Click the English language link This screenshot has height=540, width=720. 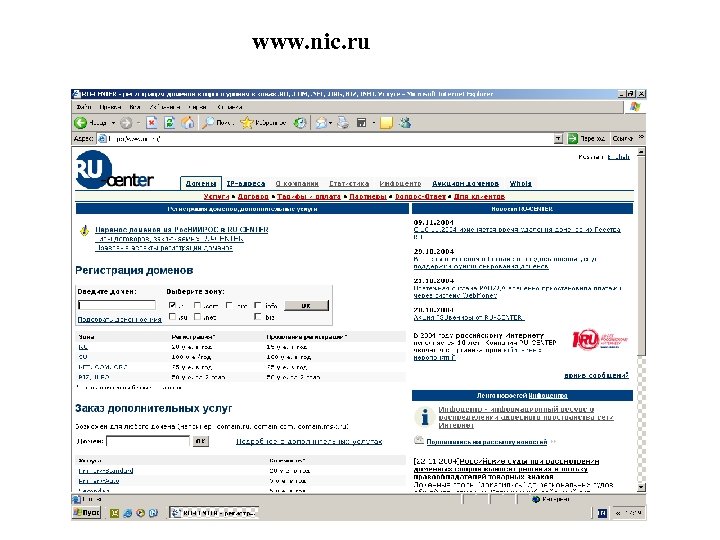(x=619, y=157)
